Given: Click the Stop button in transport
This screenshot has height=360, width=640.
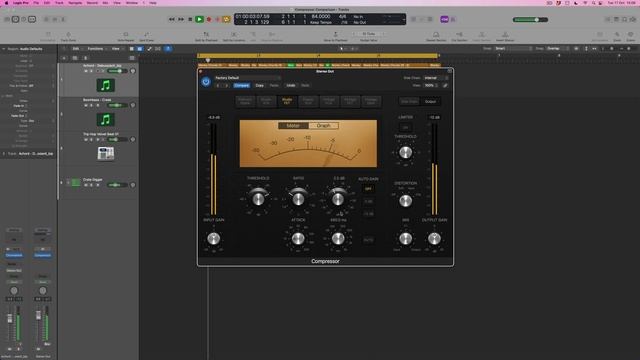Looking at the screenshot, I should tap(190, 19).
